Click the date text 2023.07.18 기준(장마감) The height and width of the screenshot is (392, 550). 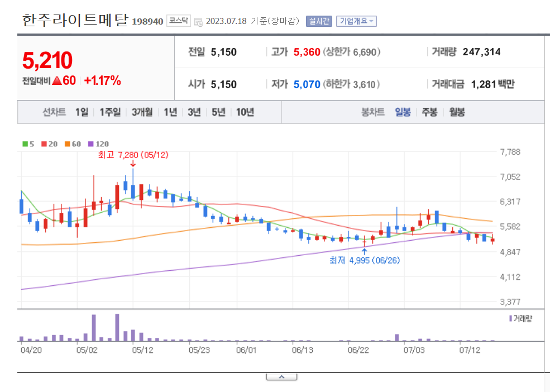(x=252, y=21)
